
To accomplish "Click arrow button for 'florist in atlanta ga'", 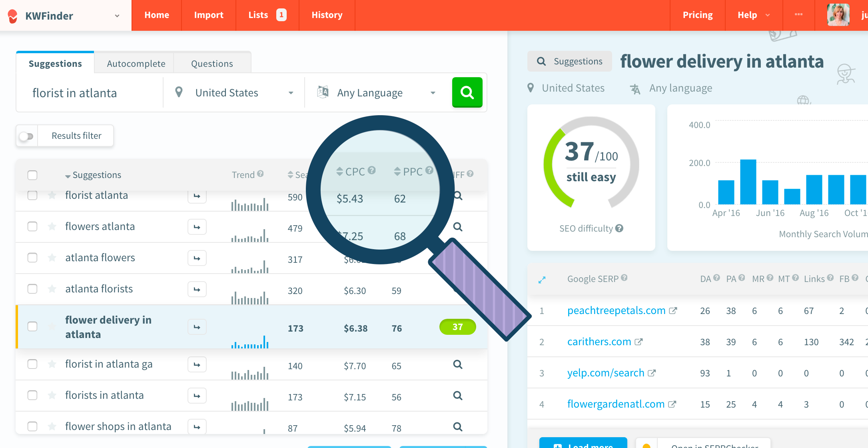I will [197, 364].
